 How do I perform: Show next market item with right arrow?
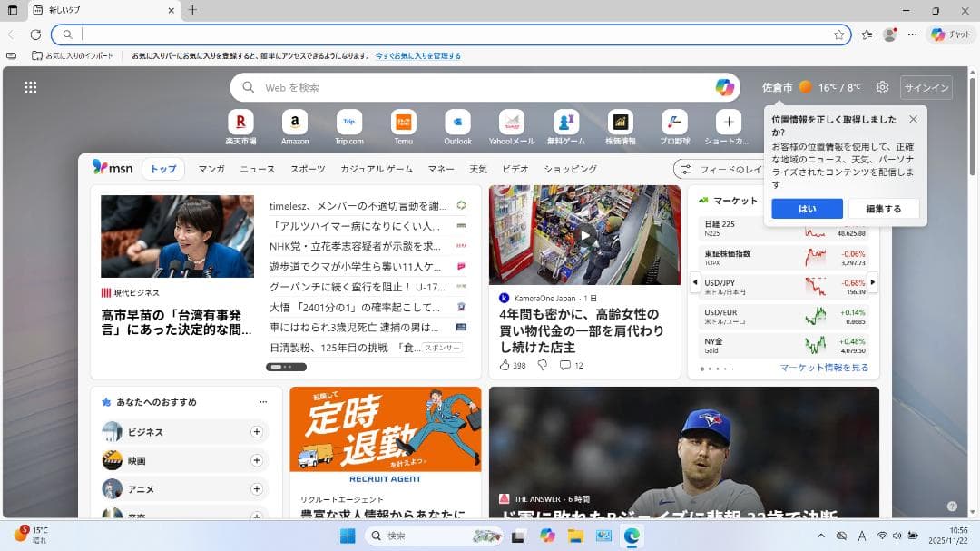click(873, 281)
